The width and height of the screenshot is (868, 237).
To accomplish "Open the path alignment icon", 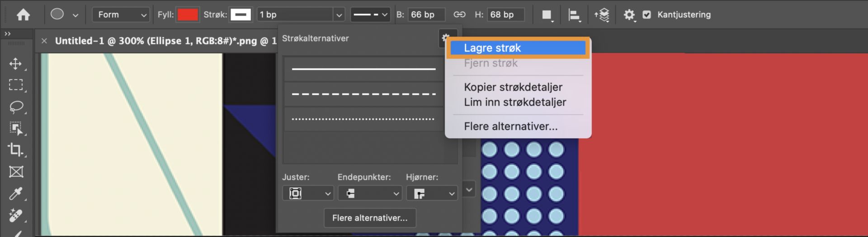I will (x=574, y=15).
